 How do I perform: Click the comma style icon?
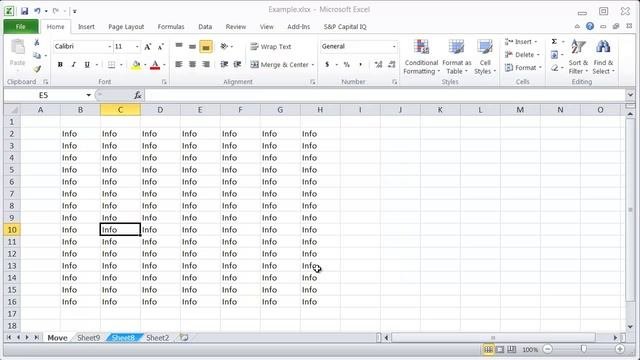point(360,64)
